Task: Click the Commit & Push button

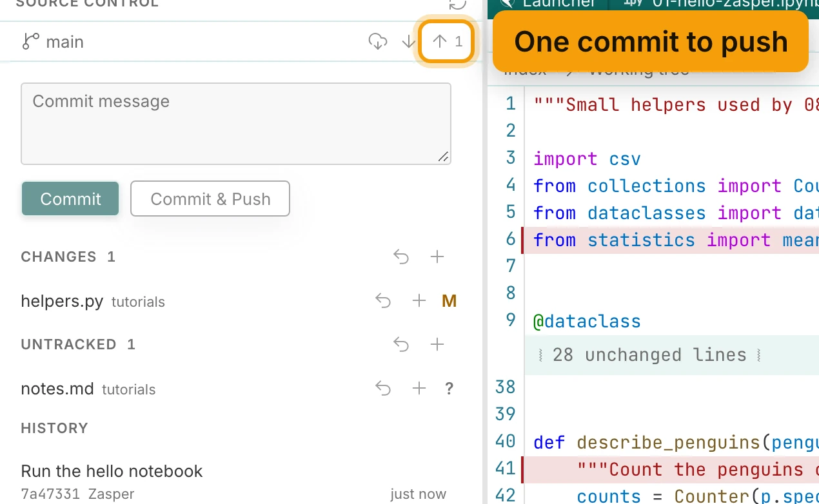Action: click(x=210, y=199)
